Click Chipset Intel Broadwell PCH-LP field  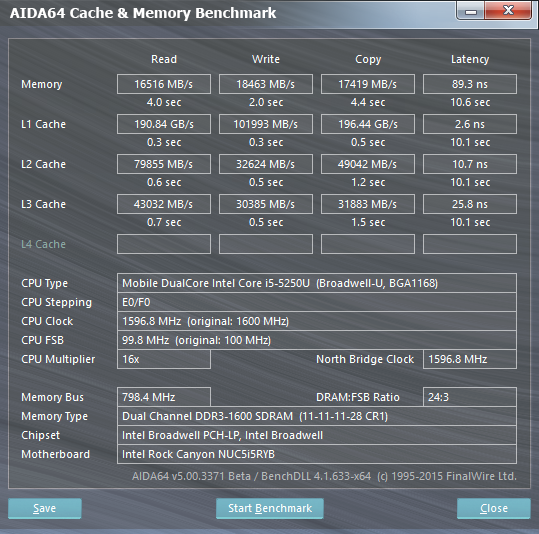pos(317,435)
